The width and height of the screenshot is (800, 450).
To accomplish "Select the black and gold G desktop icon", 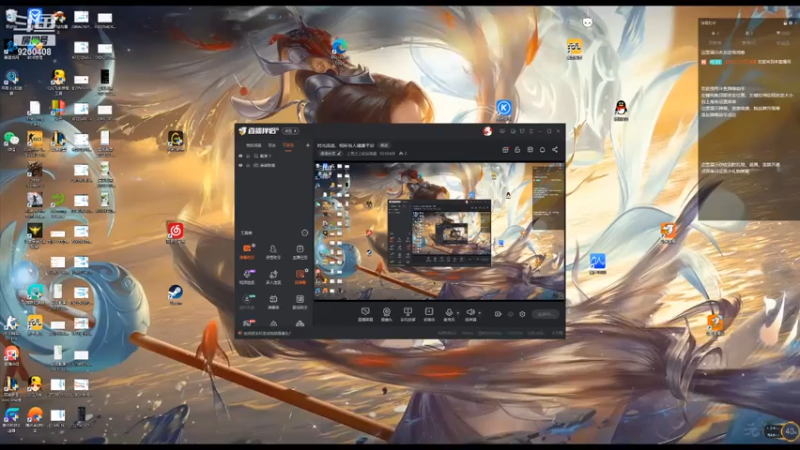I will pyautogui.click(x=176, y=141).
